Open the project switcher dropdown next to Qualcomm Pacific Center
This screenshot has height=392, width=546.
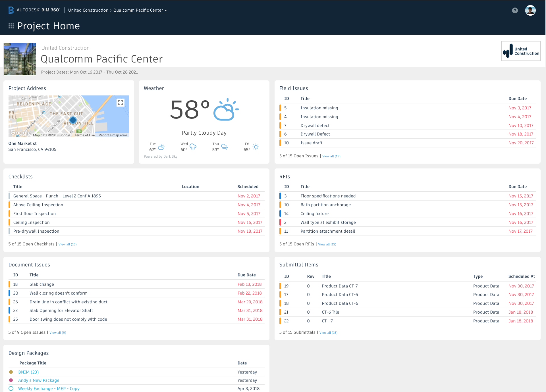tap(166, 10)
